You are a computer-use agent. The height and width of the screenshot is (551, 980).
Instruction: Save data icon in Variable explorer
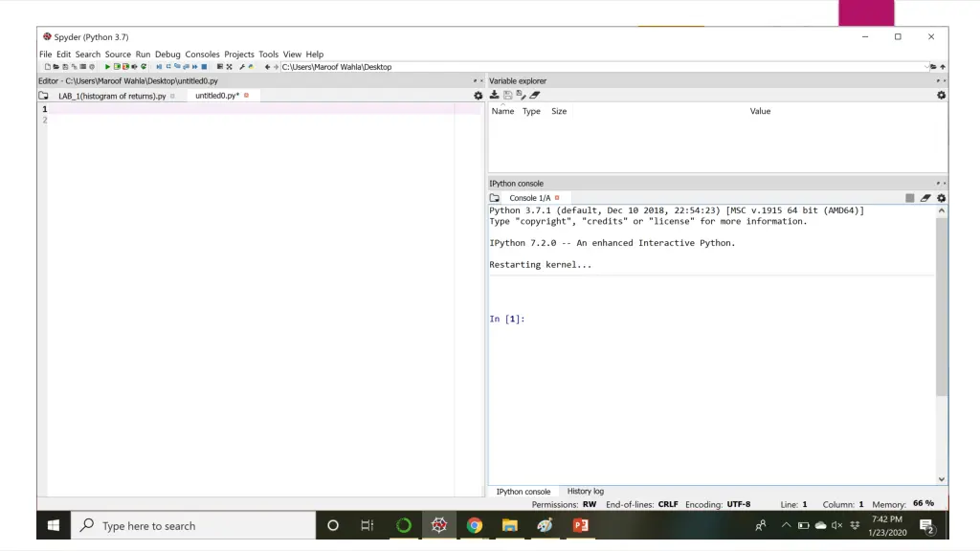pyautogui.click(x=507, y=95)
